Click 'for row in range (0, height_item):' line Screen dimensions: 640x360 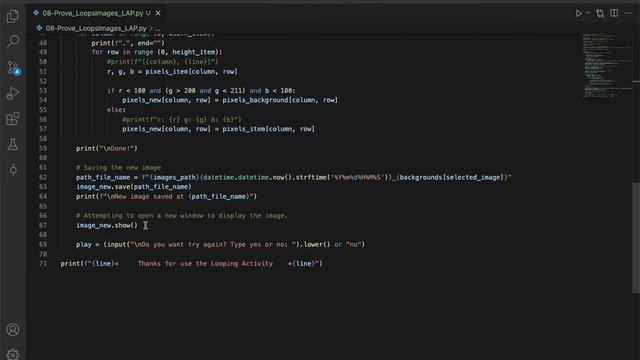click(157, 52)
